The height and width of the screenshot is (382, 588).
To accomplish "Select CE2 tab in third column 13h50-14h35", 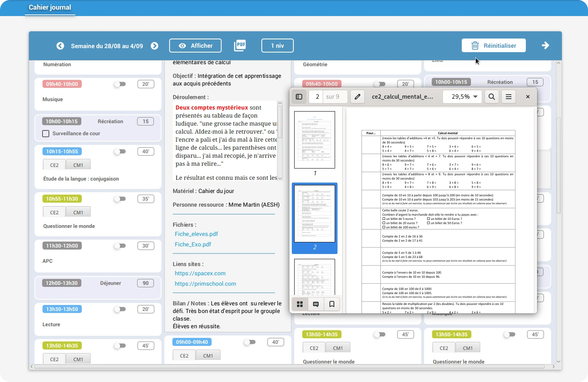I will point(314,348).
